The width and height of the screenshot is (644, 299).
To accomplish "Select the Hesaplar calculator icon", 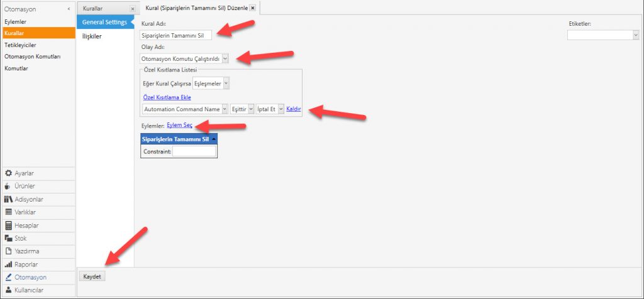I will tap(9, 226).
